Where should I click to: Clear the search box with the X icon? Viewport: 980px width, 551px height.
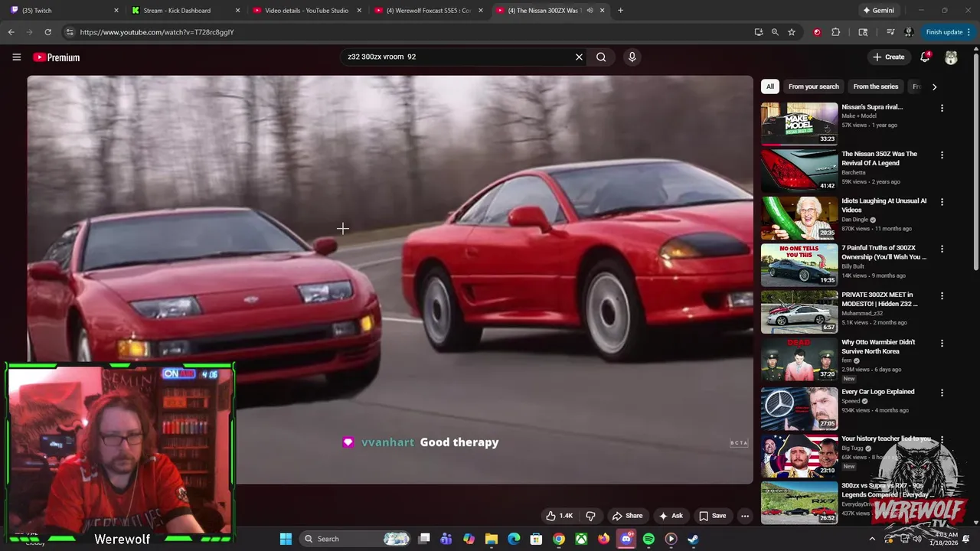(579, 57)
